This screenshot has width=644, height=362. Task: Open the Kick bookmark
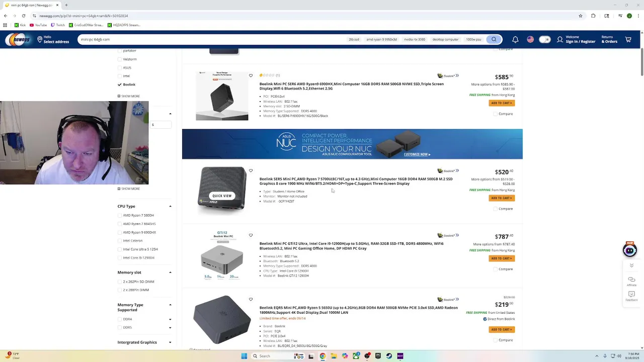[20, 25]
